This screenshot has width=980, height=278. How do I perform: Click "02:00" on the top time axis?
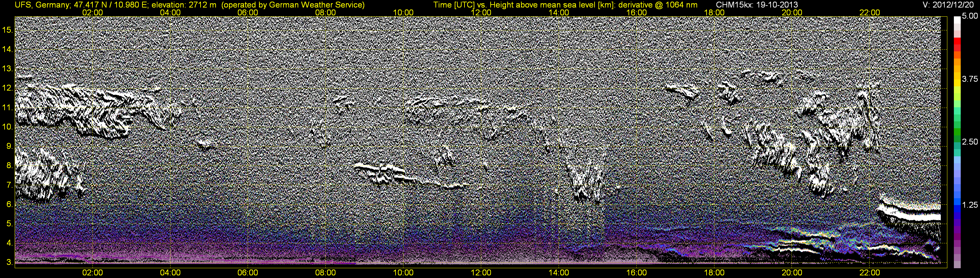(92, 12)
